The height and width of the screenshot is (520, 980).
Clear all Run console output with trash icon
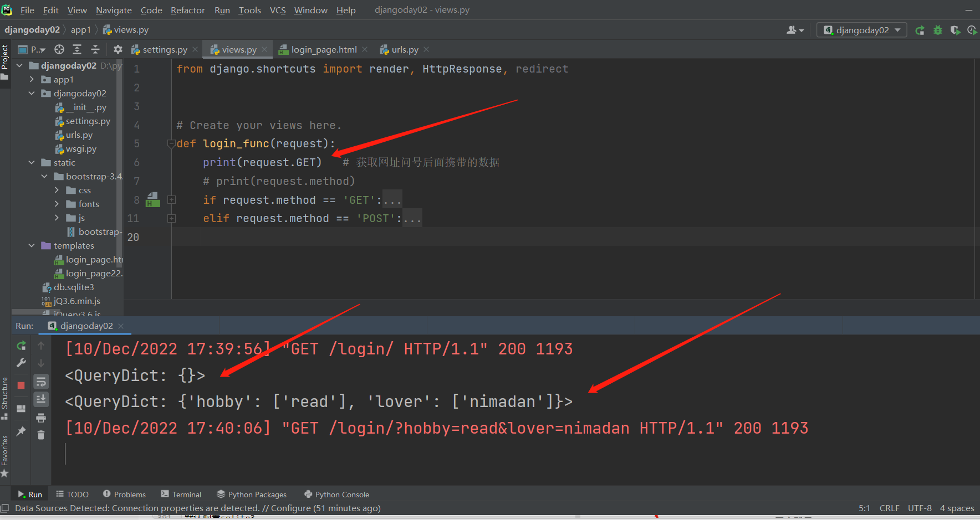pyautogui.click(x=41, y=435)
